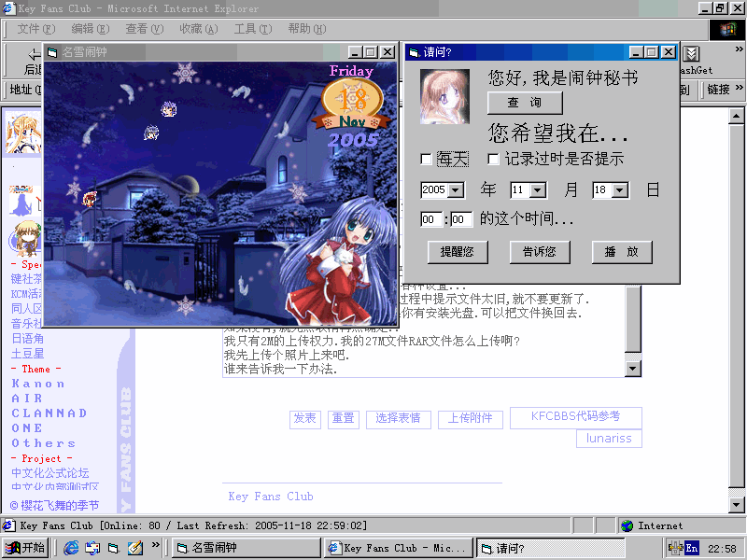The width and height of the screenshot is (747, 560).
Task: Switch to 名雪闹钟 taskbar button
Action: [x=246, y=548]
